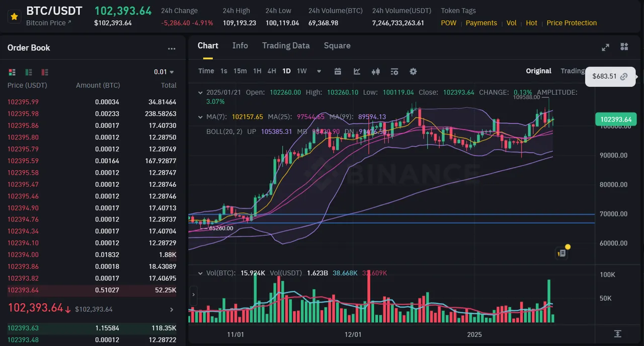Select the 1s chart interval

pos(224,71)
